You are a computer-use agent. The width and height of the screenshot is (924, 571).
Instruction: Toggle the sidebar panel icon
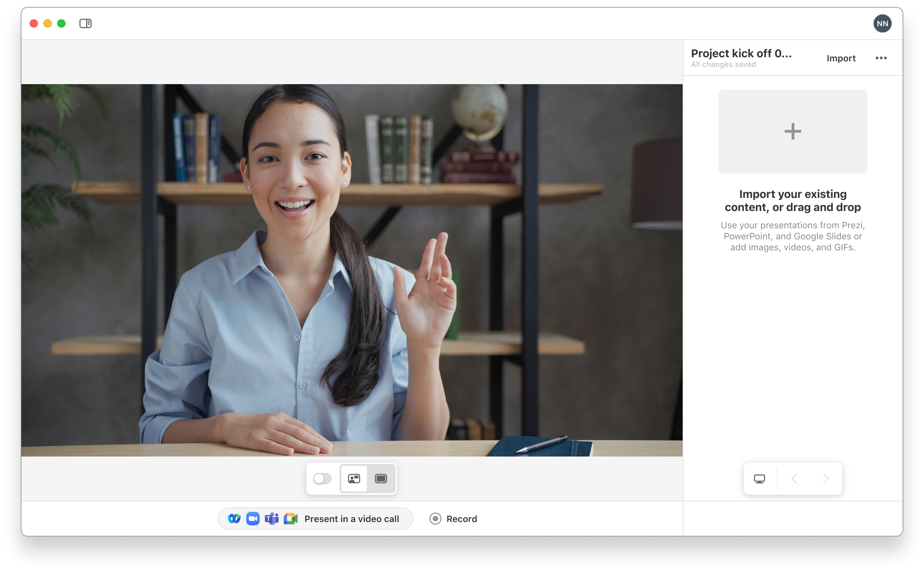pyautogui.click(x=86, y=23)
